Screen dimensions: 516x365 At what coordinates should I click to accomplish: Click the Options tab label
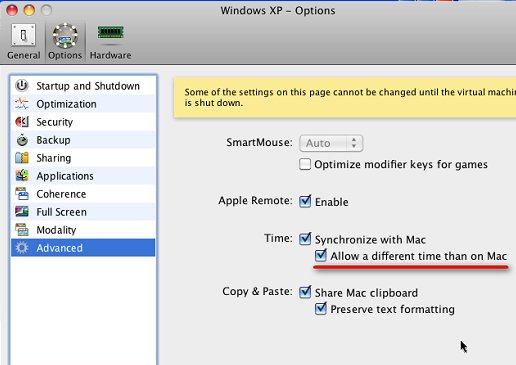click(65, 55)
